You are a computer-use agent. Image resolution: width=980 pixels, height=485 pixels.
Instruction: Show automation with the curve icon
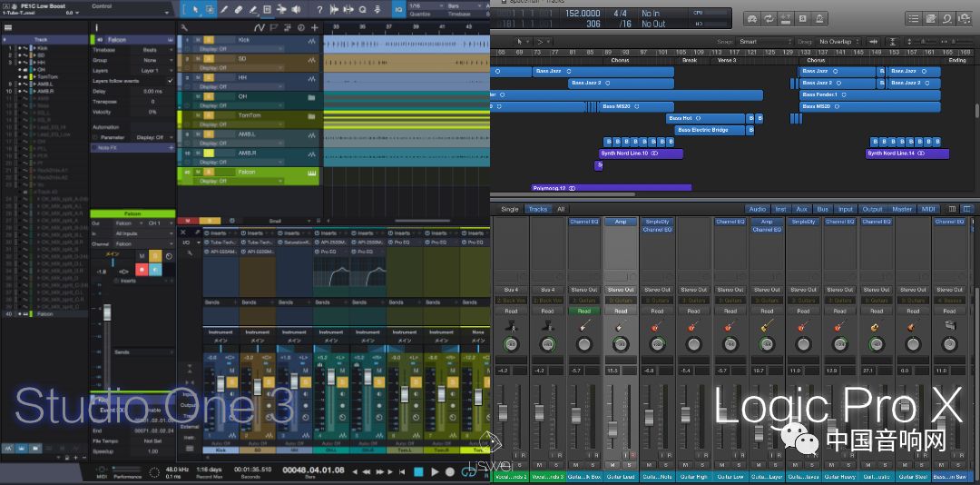(260, 27)
